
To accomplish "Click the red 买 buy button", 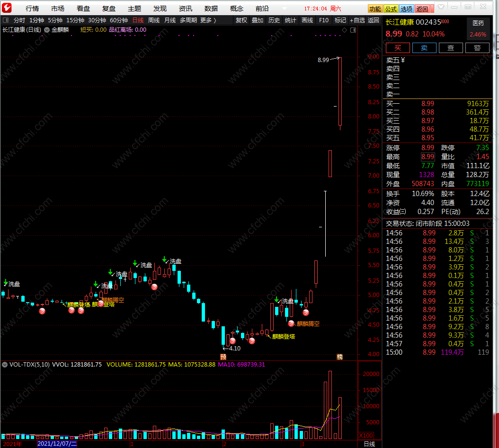I will 398,48.
